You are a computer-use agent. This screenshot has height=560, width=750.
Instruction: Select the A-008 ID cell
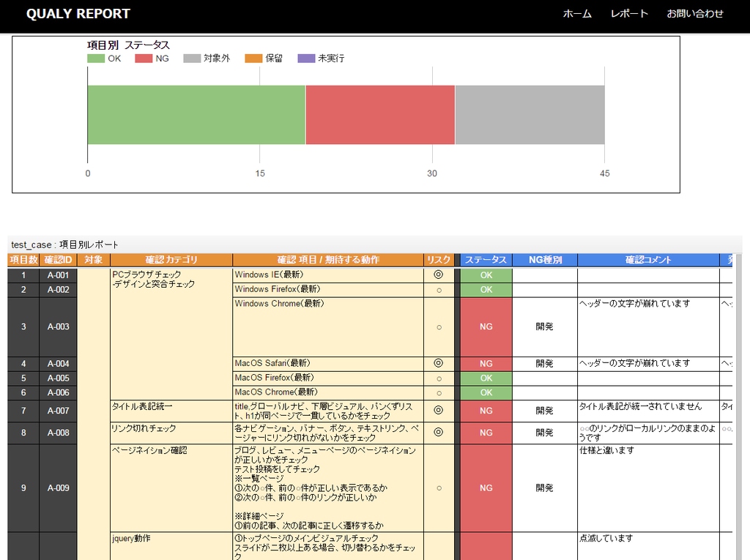tap(58, 433)
